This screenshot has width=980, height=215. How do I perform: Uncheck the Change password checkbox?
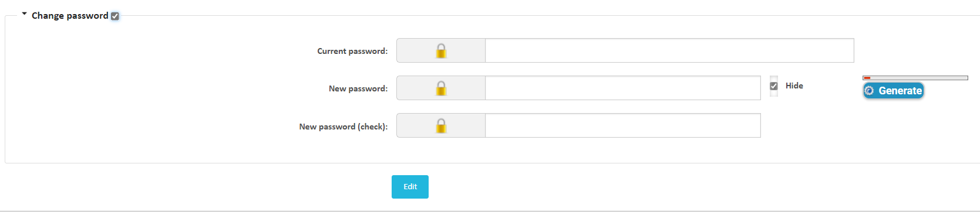point(115,16)
